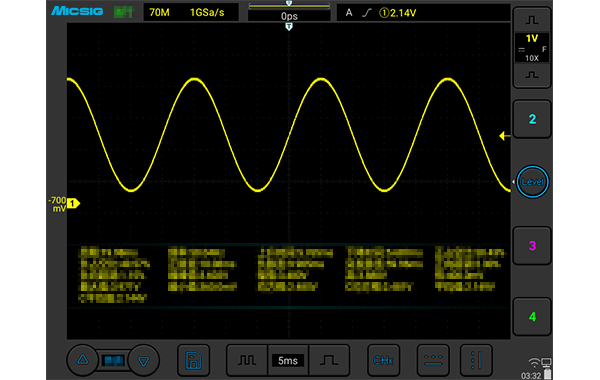The width and height of the screenshot is (600, 380).
Task: Check the battery status icon
Action: point(548,373)
